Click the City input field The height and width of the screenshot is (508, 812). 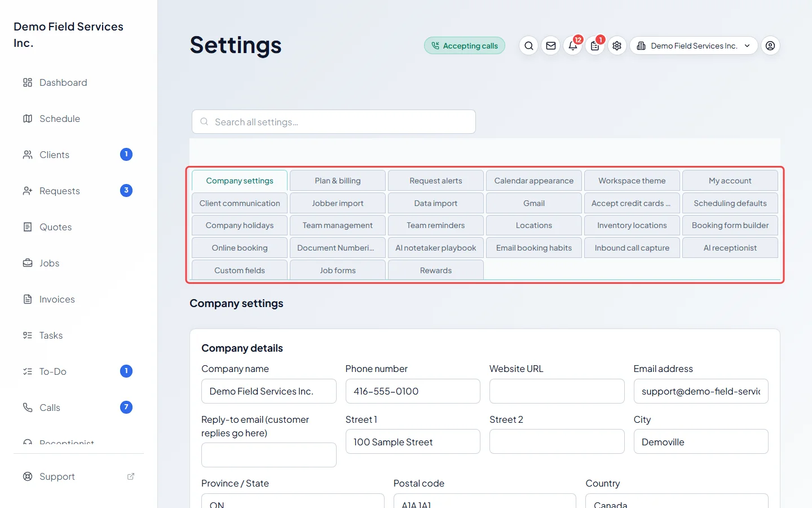[x=701, y=441]
